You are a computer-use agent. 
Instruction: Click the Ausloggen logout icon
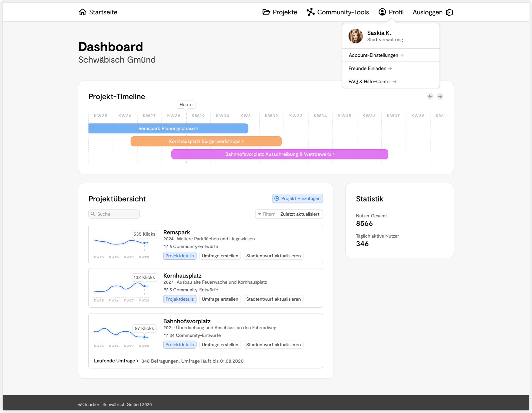click(449, 12)
